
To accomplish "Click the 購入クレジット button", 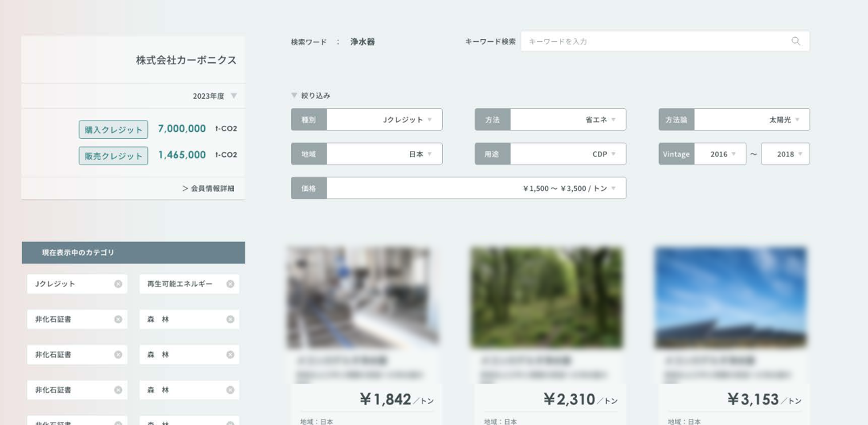I will pyautogui.click(x=114, y=130).
